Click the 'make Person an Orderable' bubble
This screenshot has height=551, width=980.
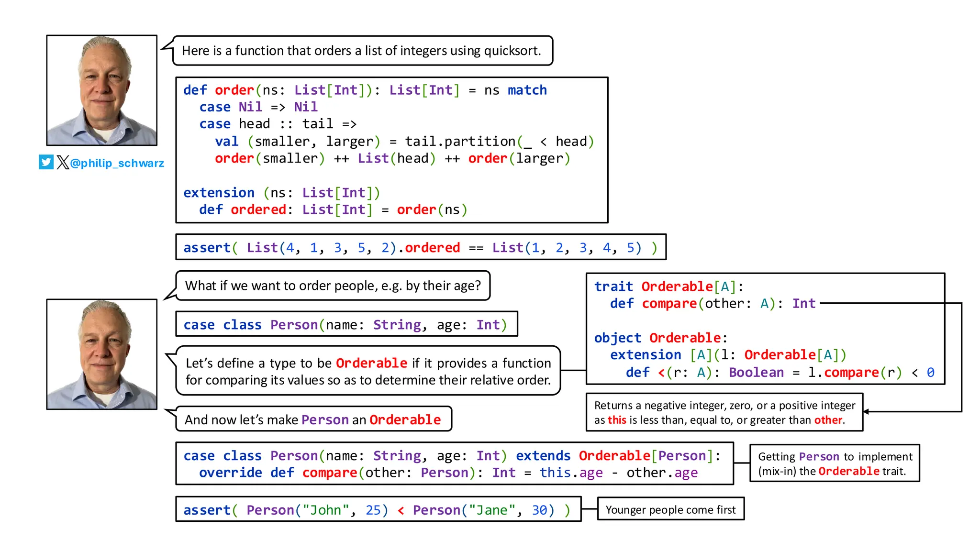tap(313, 419)
